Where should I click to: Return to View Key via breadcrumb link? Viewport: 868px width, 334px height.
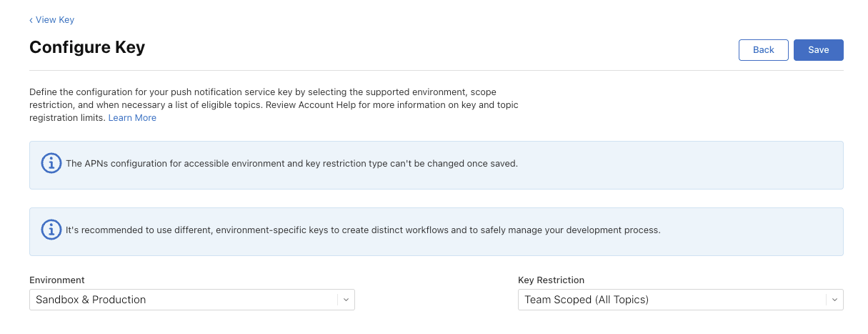55,20
